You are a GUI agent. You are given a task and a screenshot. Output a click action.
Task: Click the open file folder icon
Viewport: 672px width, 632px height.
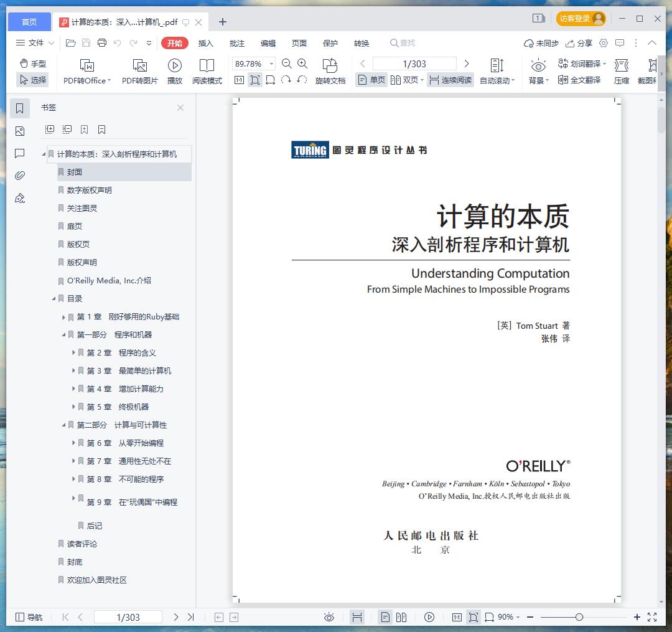pyautogui.click(x=71, y=43)
